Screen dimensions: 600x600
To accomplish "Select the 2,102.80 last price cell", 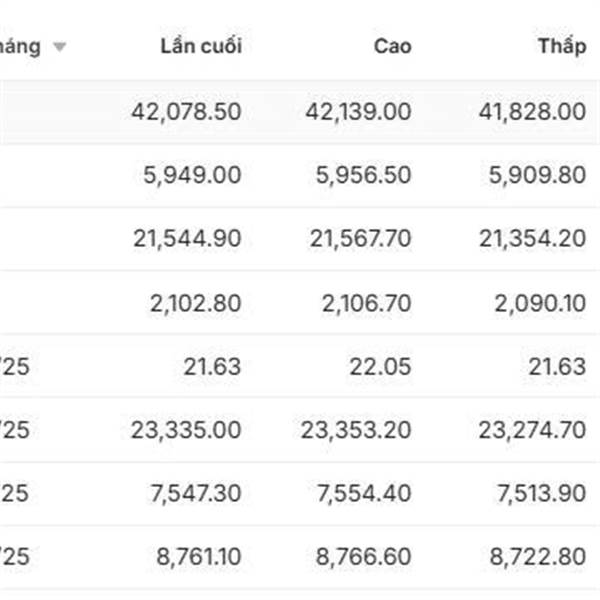I will (x=196, y=303).
